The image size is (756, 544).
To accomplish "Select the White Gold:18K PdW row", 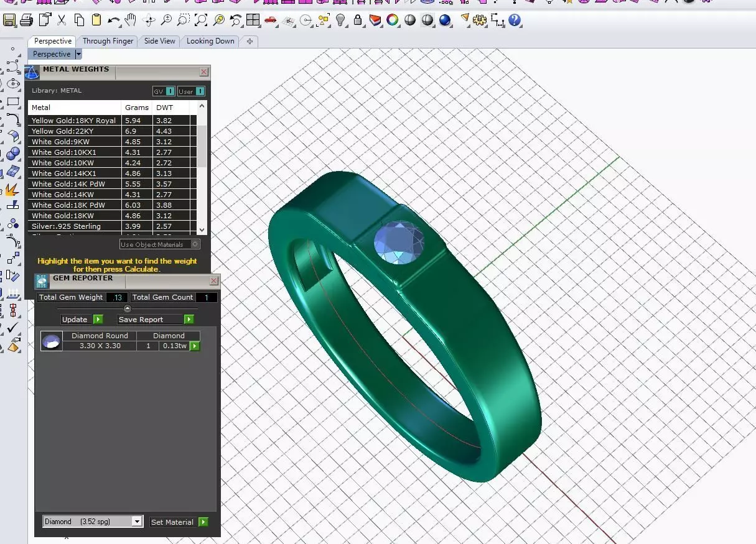I will click(x=111, y=205).
